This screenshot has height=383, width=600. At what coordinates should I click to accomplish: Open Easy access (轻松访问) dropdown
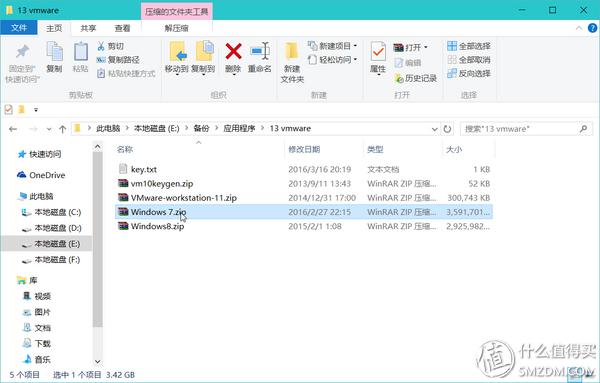point(333,60)
